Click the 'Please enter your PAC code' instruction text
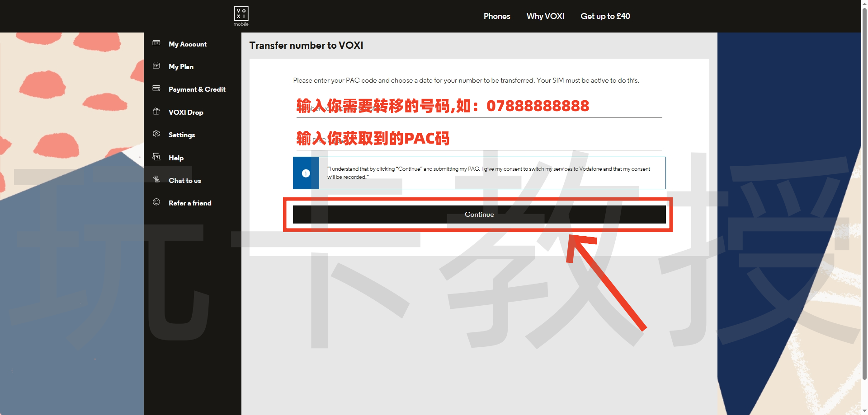Screen dimensions: 868x415 click(466, 80)
